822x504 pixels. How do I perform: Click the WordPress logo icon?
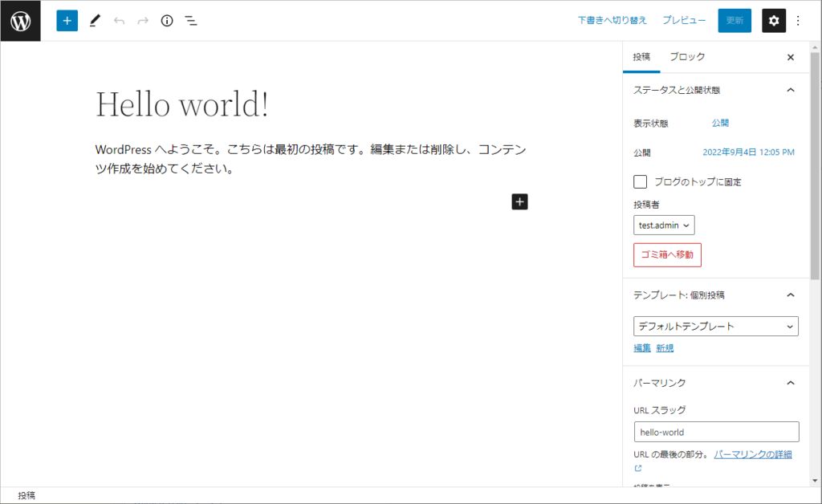tap(20, 21)
